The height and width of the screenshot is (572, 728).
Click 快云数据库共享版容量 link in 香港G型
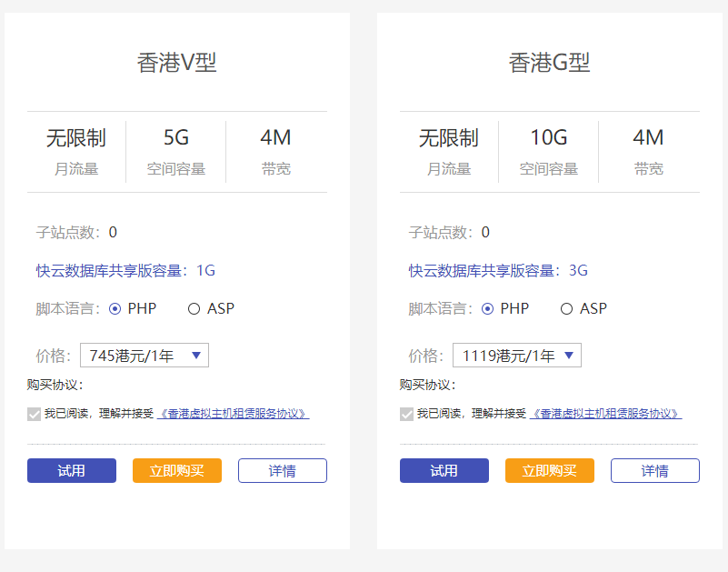tap(484, 270)
